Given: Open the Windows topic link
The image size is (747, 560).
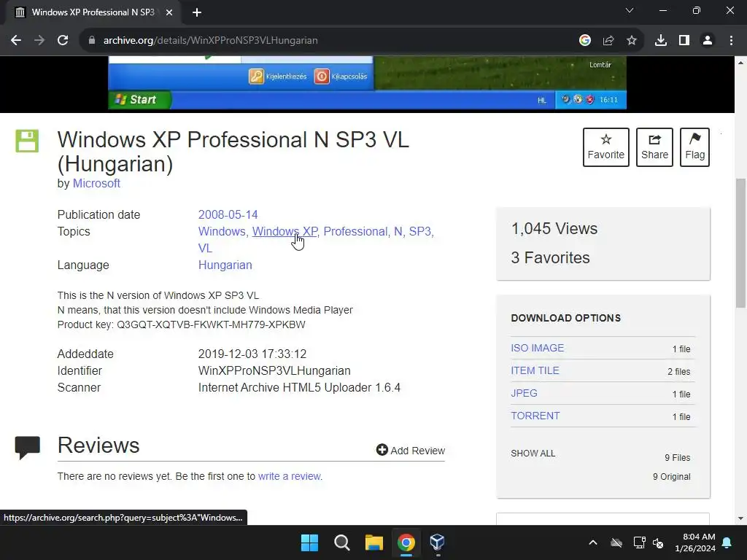Looking at the screenshot, I should coord(222,231).
